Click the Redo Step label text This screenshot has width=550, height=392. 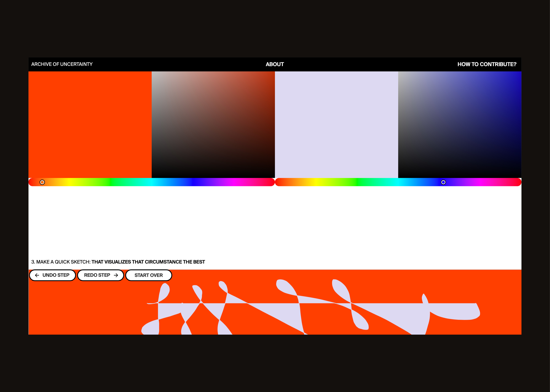pos(97,275)
